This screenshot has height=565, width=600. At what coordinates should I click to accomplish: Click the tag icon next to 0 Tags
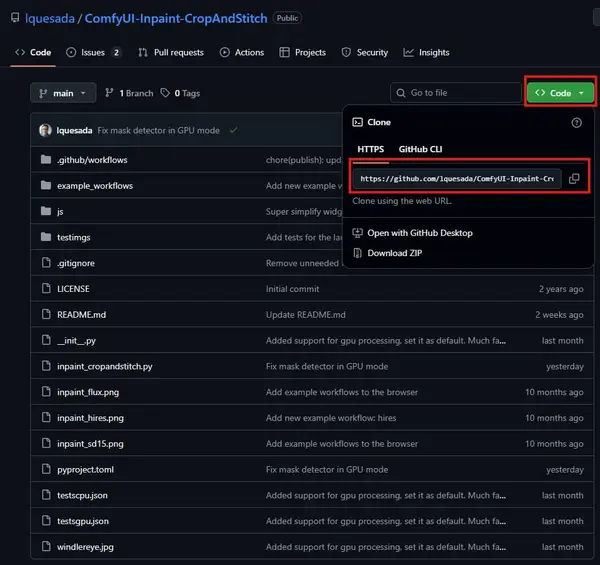point(165,93)
